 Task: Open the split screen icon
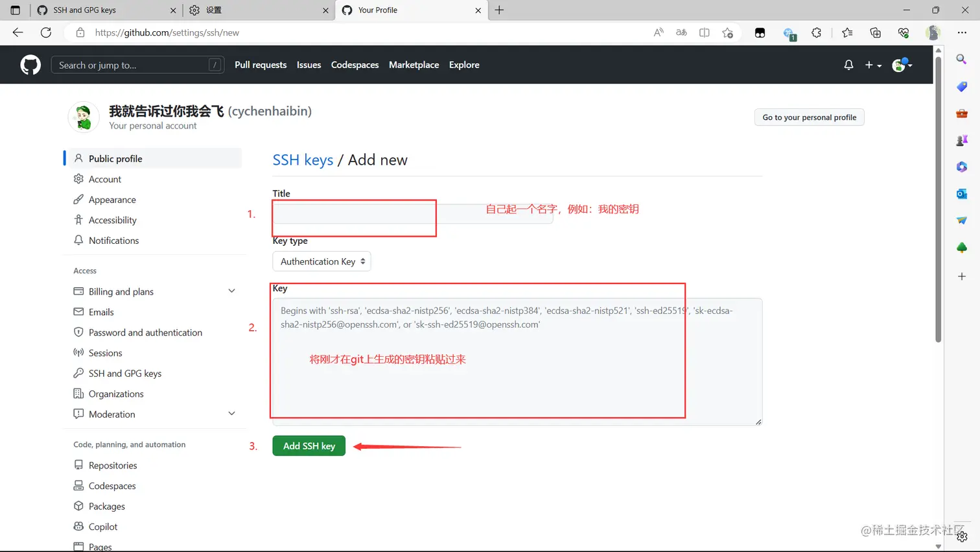pos(704,32)
